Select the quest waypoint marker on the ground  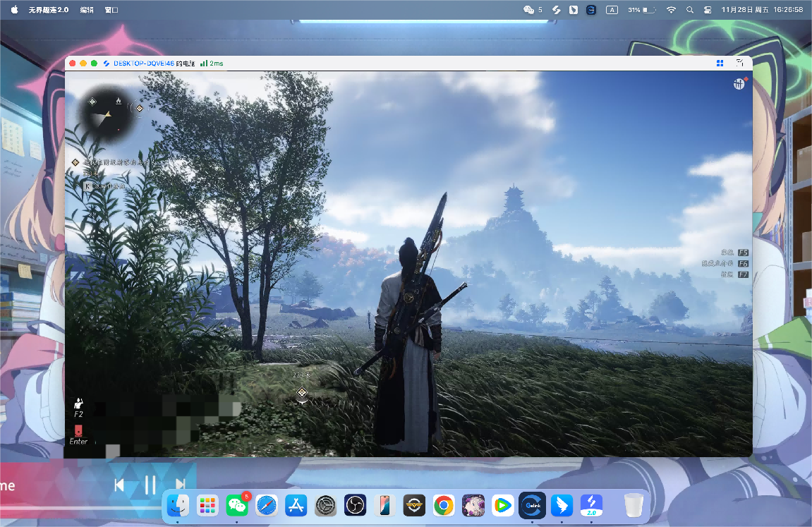coord(302,392)
